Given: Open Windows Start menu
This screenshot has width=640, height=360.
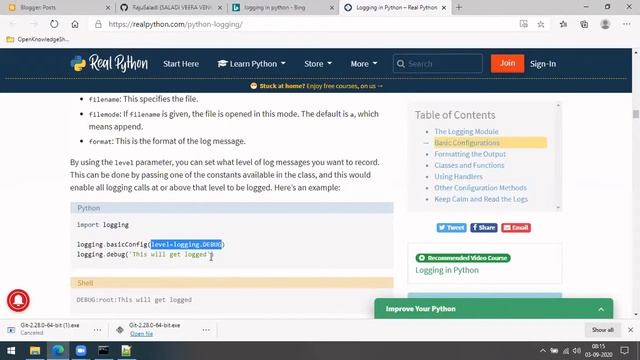Looking at the screenshot, I should point(11,351).
